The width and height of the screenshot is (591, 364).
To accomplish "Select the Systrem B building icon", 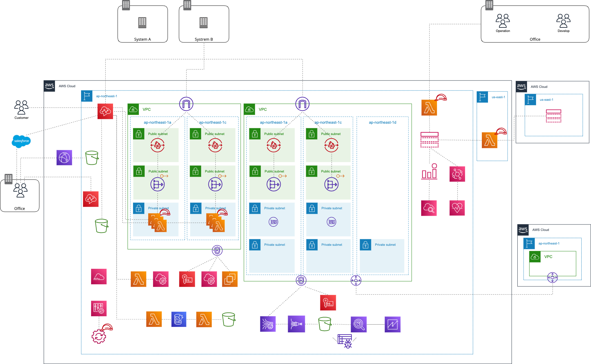I will point(203,23).
